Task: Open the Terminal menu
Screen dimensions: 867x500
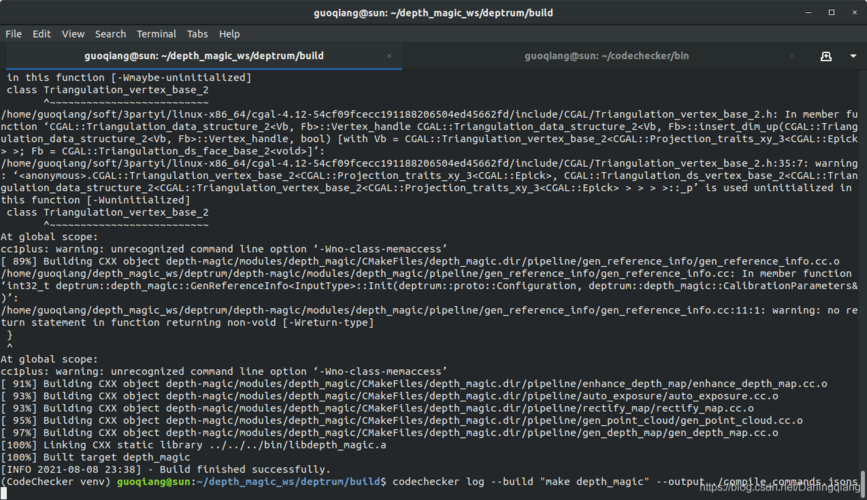Action: pos(156,34)
